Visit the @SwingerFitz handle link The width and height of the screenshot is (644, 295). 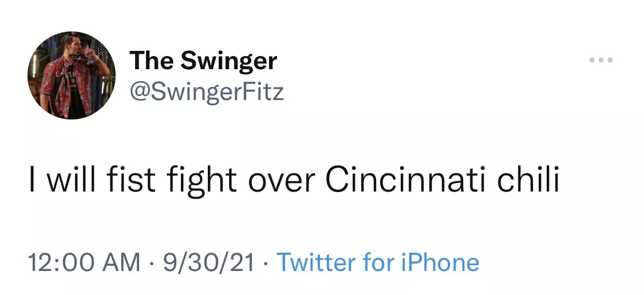[207, 91]
